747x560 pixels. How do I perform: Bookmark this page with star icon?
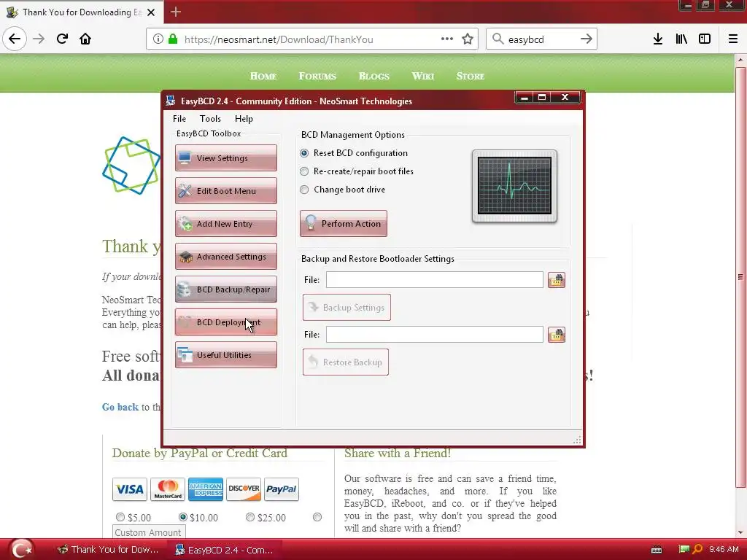468,39
